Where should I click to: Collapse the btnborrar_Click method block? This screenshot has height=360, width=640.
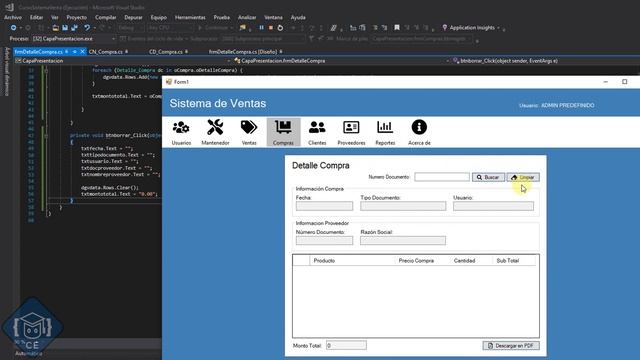[46, 135]
